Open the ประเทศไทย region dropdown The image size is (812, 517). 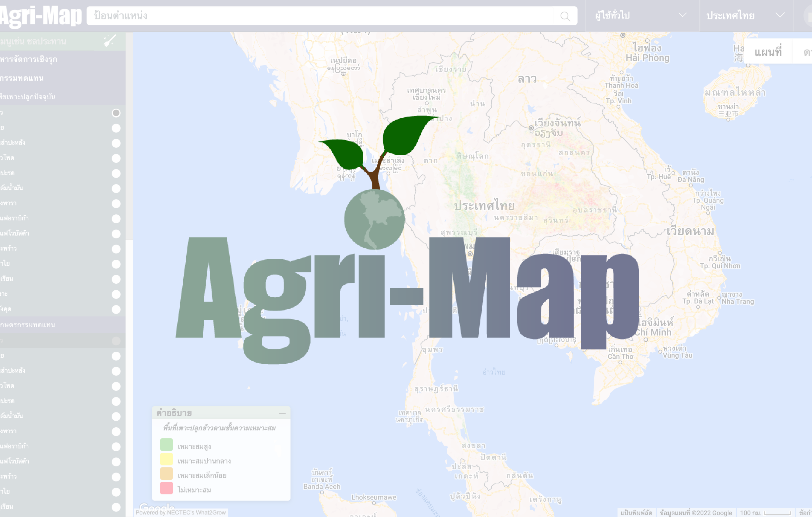[x=746, y=15]
